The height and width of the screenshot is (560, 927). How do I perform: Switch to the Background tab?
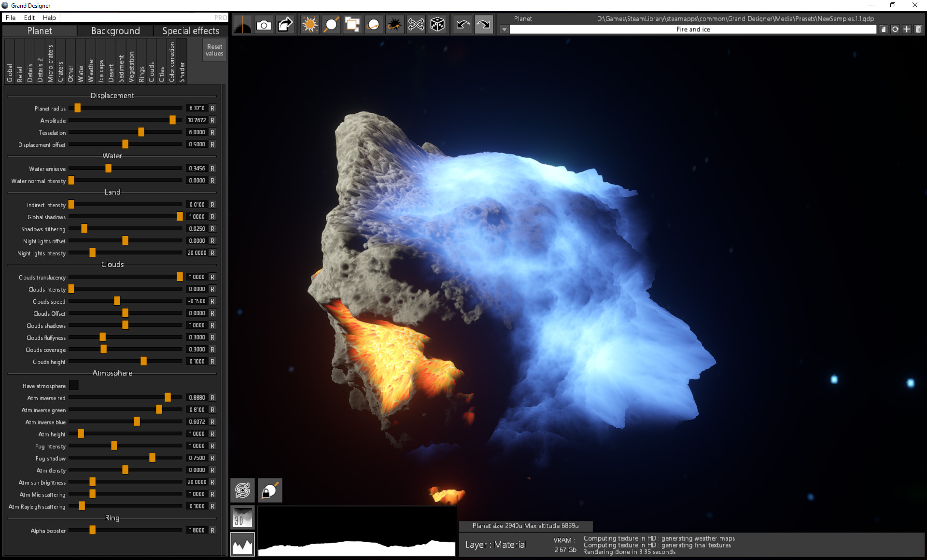[x=114, y=30]
